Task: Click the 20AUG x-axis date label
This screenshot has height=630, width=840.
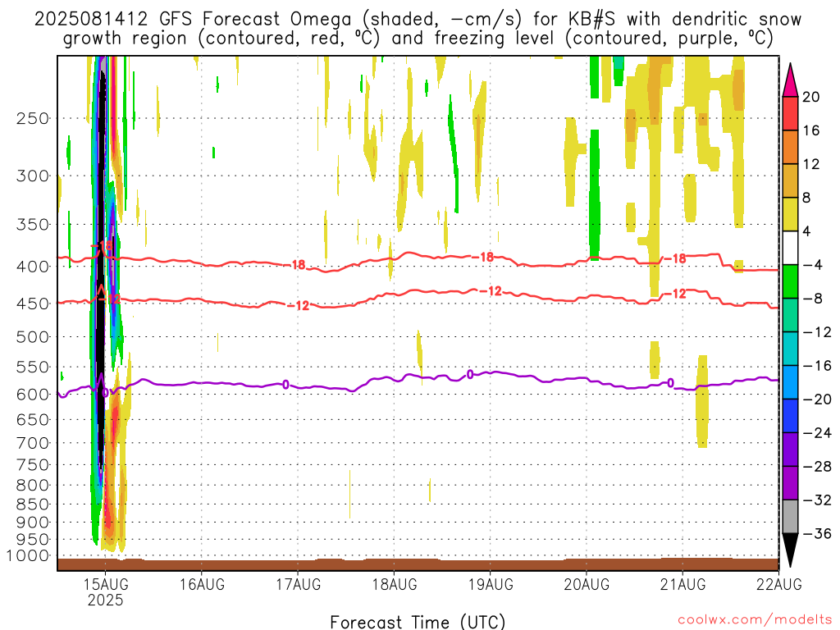Action: point(587,584)
